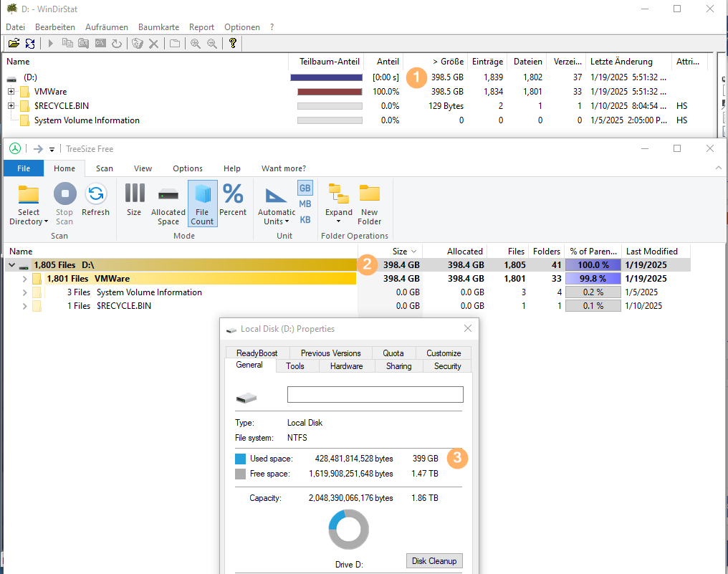Click the VMWare red subtree percentage bar
This screenshot has width=728, height=574.
tap(330, 92)
